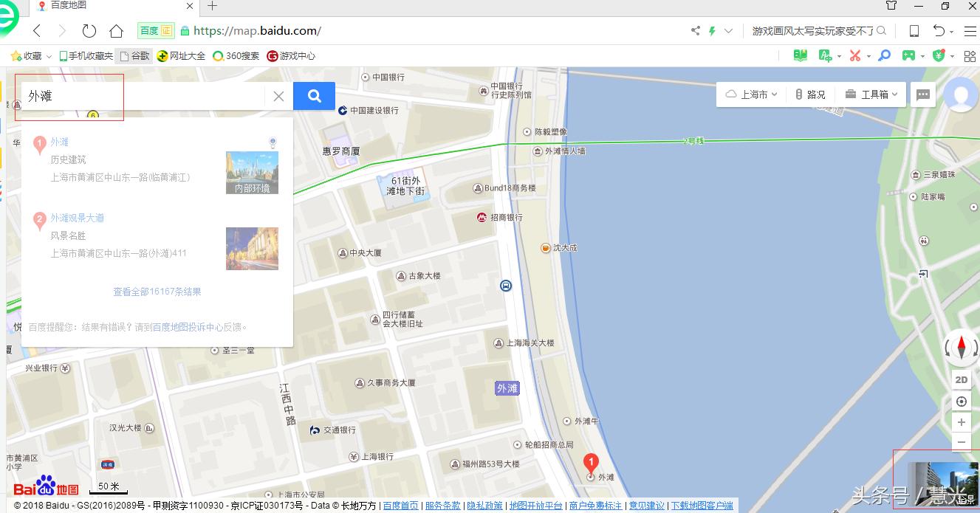980x513 pixels.
Task: Click the compass needle to reset map rotation
Action: click(961, 347)
